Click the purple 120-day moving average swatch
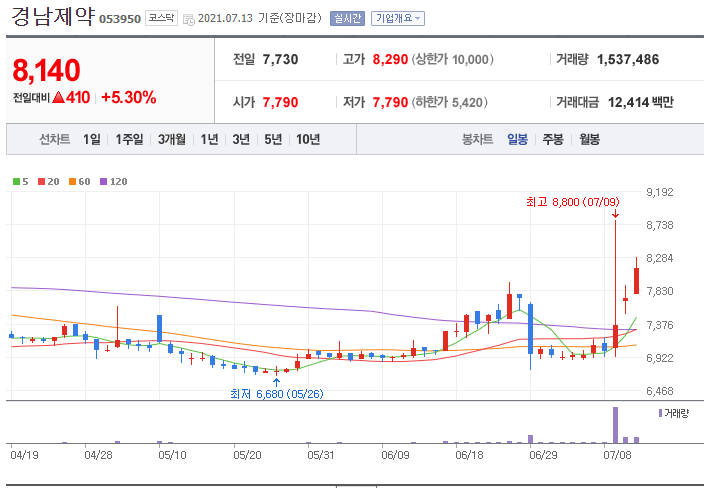The image size is (704, 488). [x=104, y=181]
